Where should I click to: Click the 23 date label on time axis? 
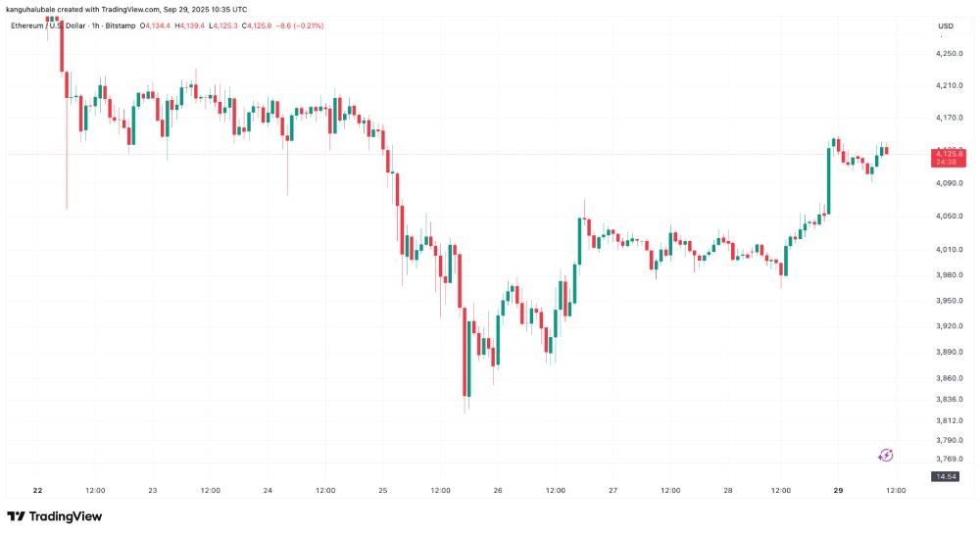click(x=152, y=491)
